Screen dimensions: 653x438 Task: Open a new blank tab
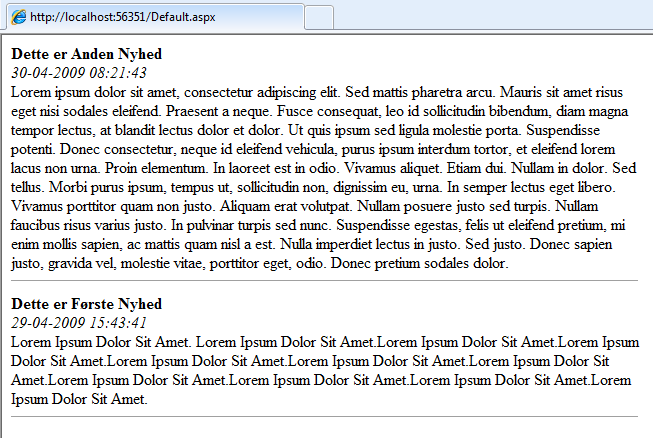[x=319, y=17]
